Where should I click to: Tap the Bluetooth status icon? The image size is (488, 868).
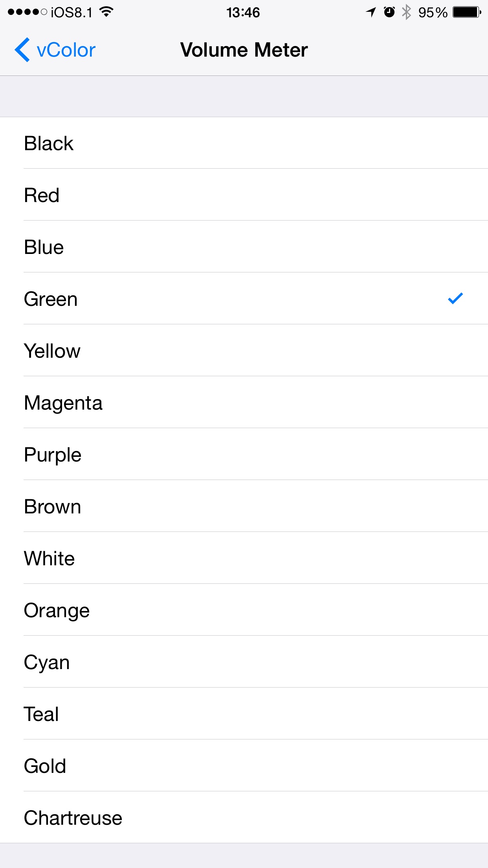point(407,12)
